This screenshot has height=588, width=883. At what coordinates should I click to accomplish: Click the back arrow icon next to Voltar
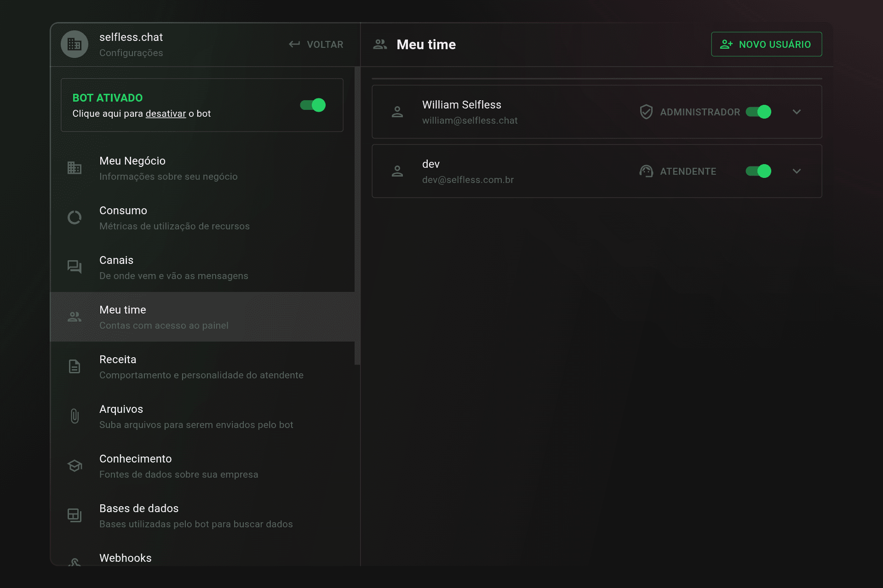pyautogui.click(x=294, y=44)
